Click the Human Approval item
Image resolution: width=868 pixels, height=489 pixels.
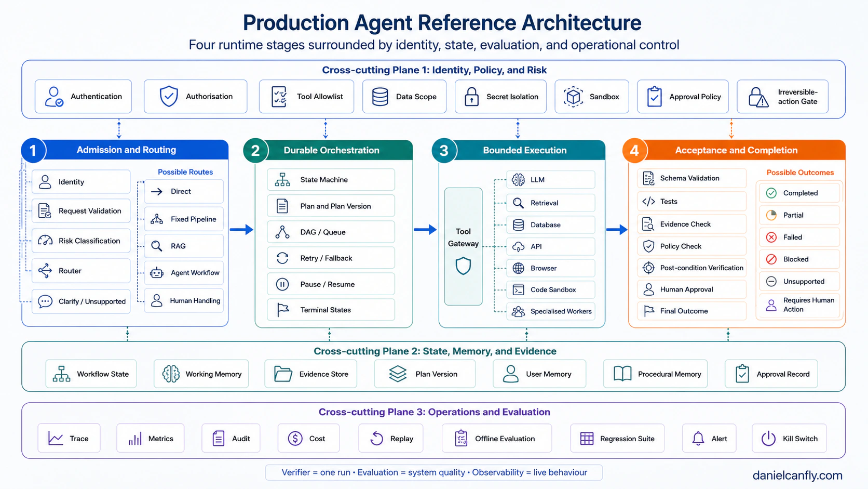pos(691,289)
